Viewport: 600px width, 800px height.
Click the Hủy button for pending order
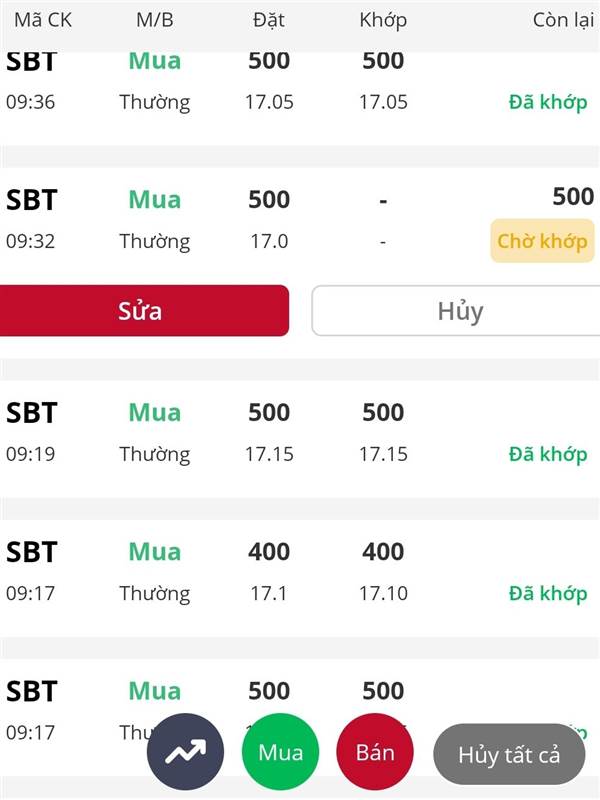456,311
